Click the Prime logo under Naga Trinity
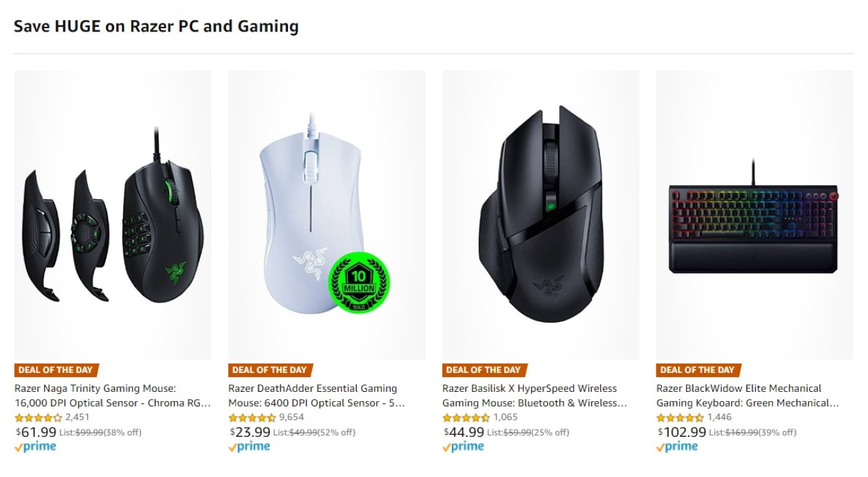Viewport: 868px width, 477px height. click(x=35, y=447)
